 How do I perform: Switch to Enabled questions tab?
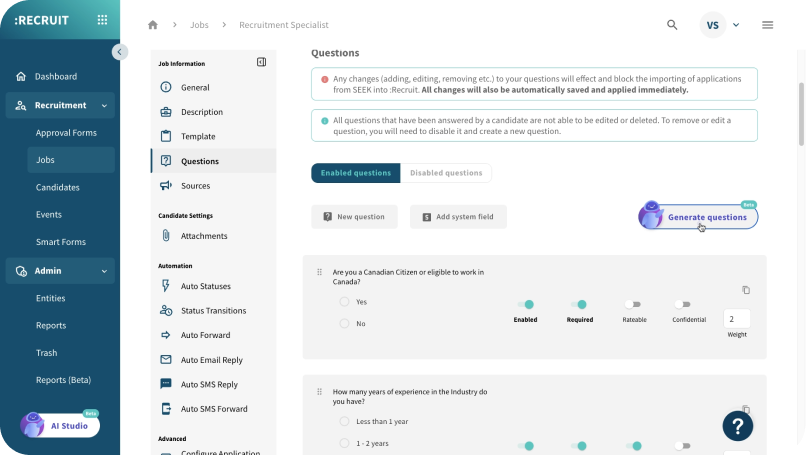(356, 173)
